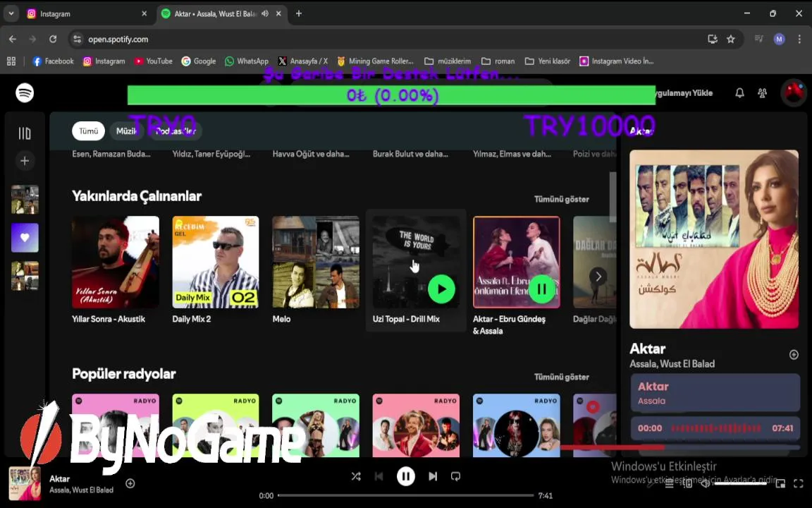Open the müziklerim bookmark folder

tap(448, 61)
